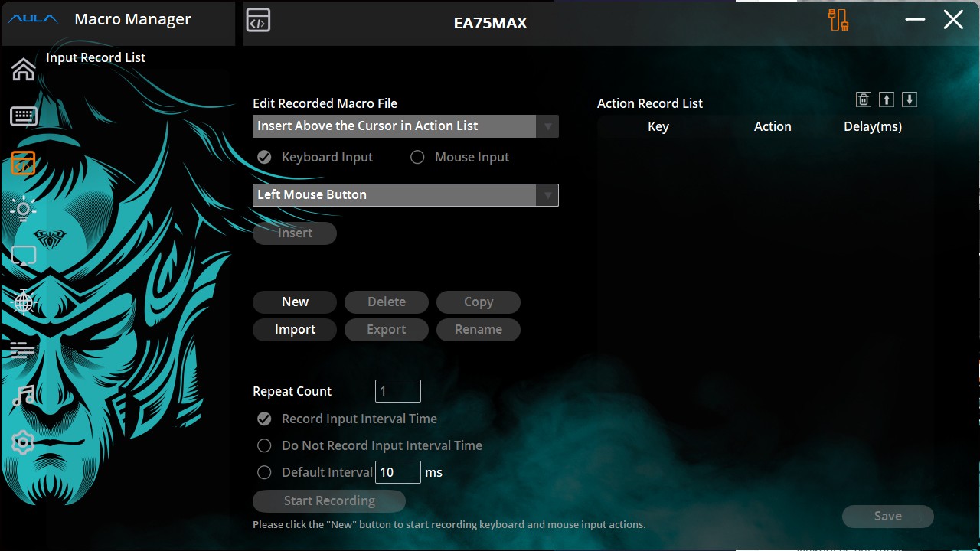Open the settings gear in the sidebar
The width and height of the screenshot is (980, 551).
[23, 442]
